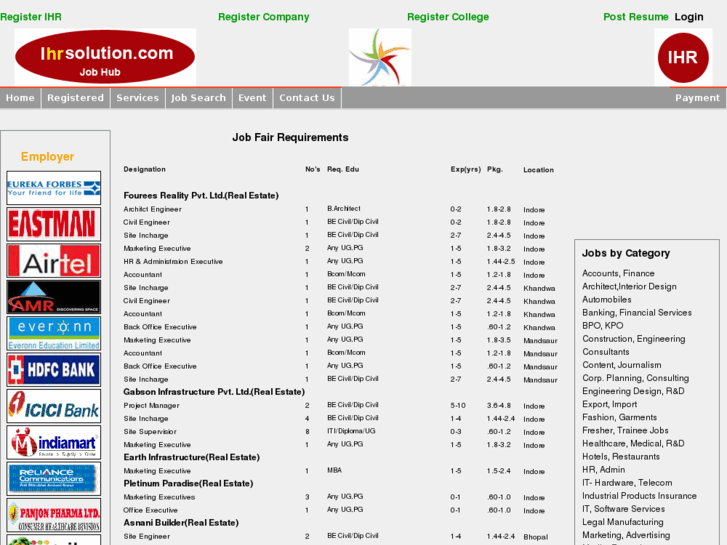This screenshot has height=545, width=727.
Task: Open the Airtel employer logo
Action: pyautogui.click(x=53, y=261)
